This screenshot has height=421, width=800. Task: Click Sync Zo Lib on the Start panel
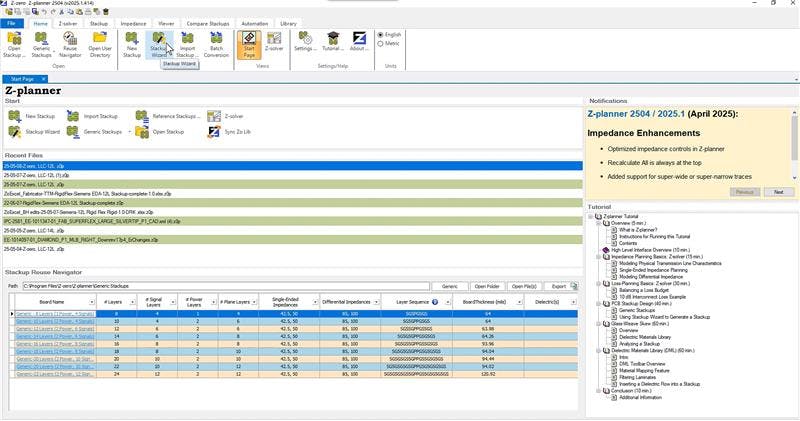tap(229, 132)
